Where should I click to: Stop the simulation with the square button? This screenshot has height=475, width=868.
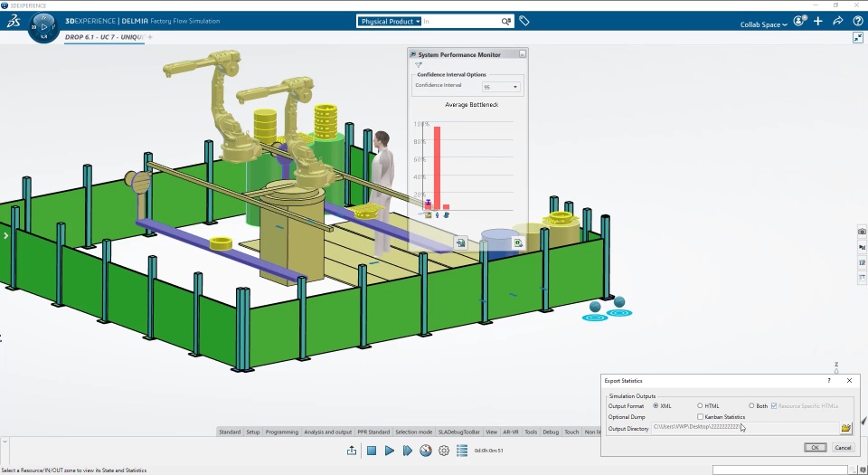click(x=372, y=451)
